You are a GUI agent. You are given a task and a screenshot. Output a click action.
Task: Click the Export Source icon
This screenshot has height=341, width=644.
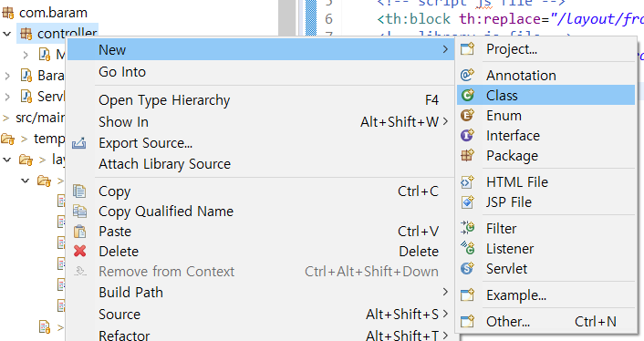pos(78,143)
